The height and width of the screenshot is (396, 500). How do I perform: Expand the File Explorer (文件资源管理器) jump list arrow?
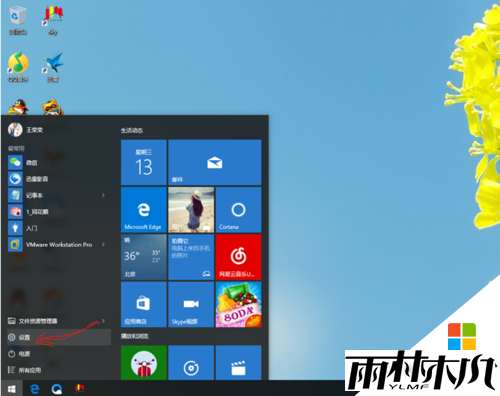pyautogui.click(x=103, y=321)
